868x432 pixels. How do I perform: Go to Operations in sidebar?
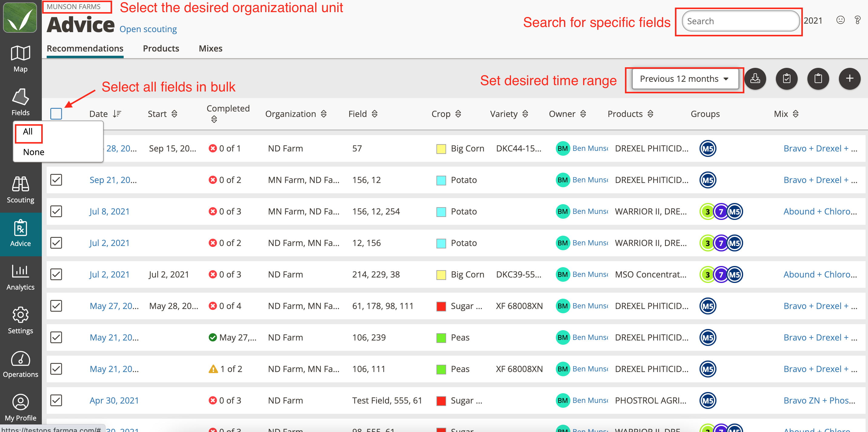pos(21,364)
